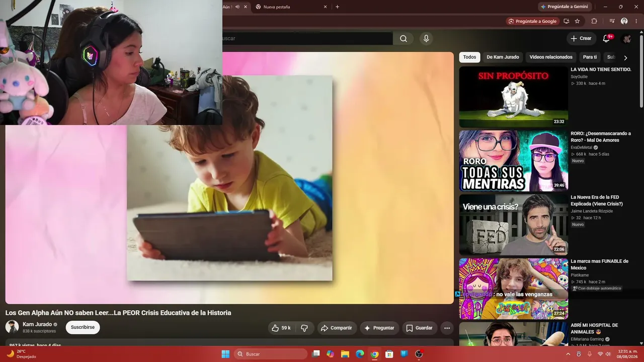
Task: Open Microsoft Store from the taskbar
Action: click(389, 354)
